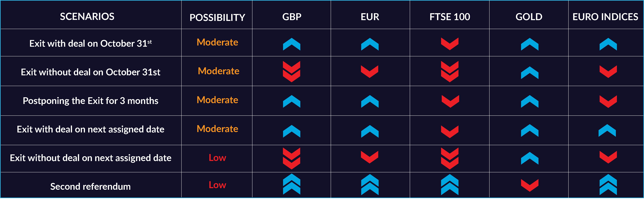Image resolution: width=644 pixels, height=199 pixels.
Task: Click the FTSE 100 column header
Action: point(450,17)
